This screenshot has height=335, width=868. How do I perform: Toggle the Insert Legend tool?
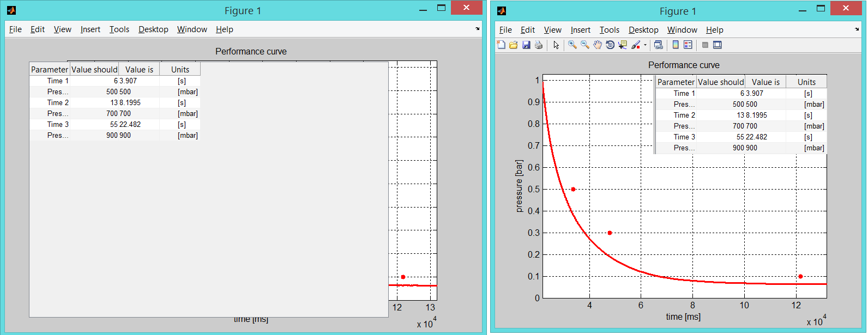pos(688,45)
